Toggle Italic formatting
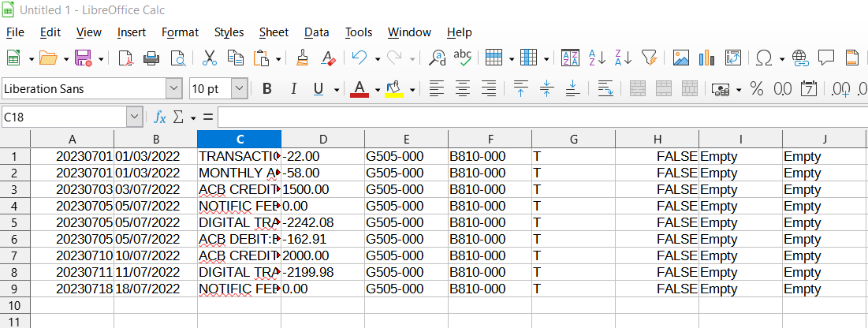Viewport: 868px width, 328px height. click(x=293, y=88)
